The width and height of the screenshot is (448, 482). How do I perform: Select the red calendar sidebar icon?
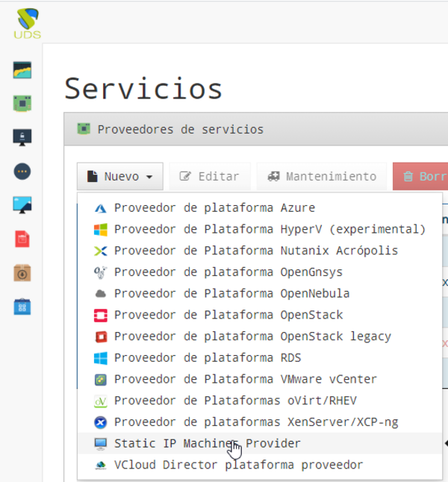click(x=22, y=239)
